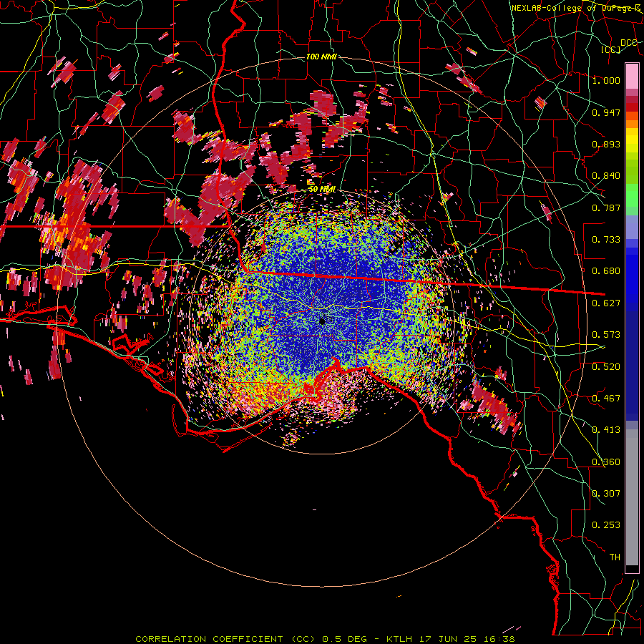The height and width of the screenshot is (644, 644).
Task: Click the 0.253 color scale value
Action: (x=606, y=525)
